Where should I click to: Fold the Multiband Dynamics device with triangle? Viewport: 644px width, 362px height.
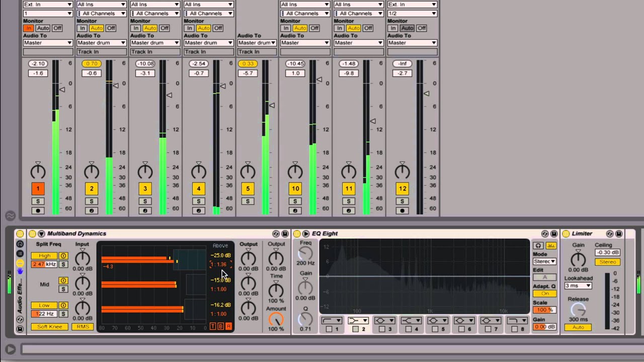(x=41, y=234)
